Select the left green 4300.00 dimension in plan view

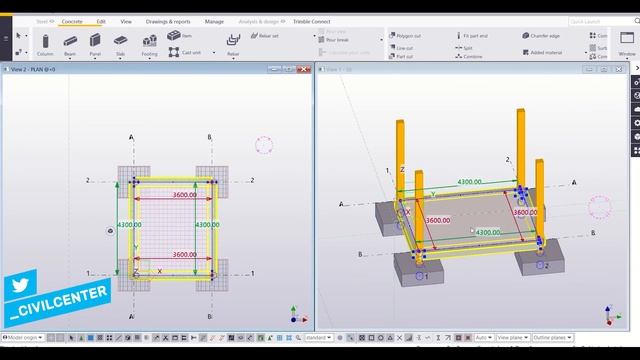(129, 224)
